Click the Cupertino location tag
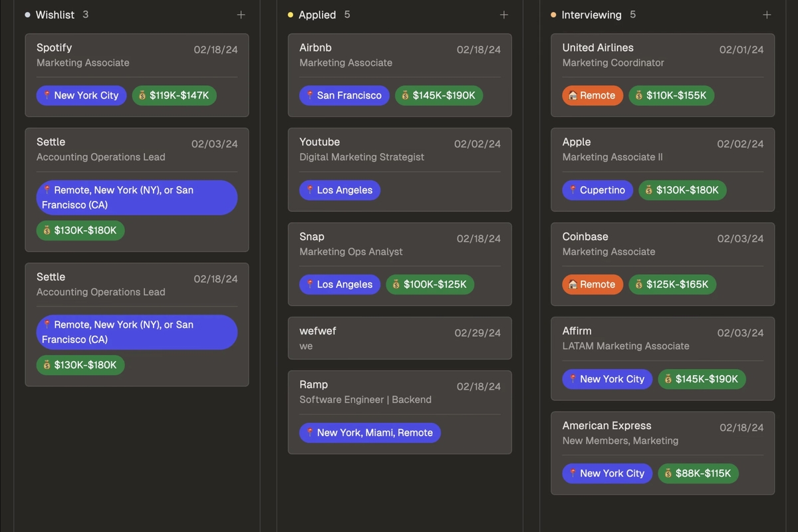Screen dimensions: 798x532 598,190
